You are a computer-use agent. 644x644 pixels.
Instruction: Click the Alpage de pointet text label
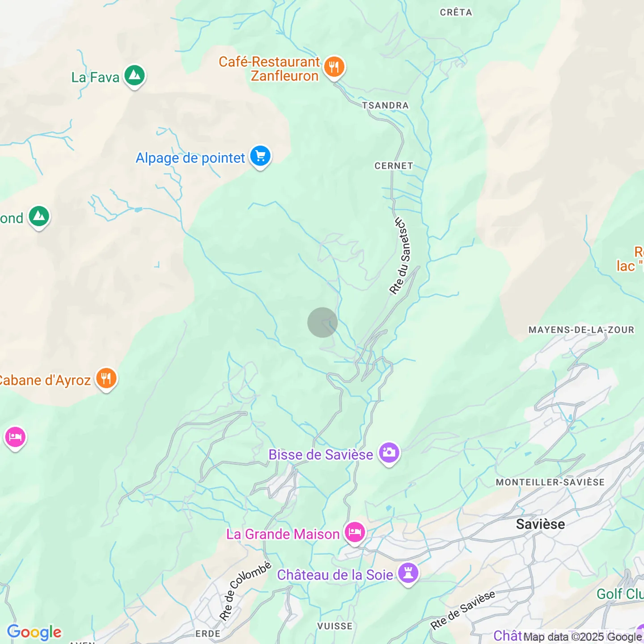point(191,158)
